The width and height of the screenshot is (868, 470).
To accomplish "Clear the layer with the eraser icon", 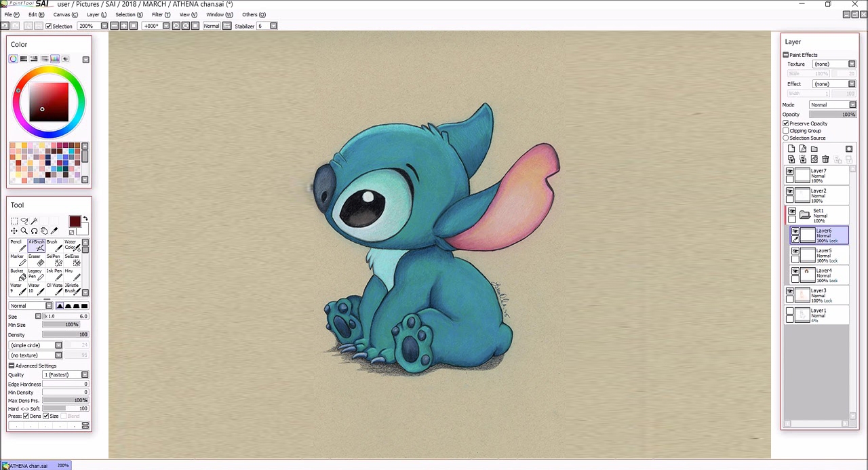I will tap(814, 159).
